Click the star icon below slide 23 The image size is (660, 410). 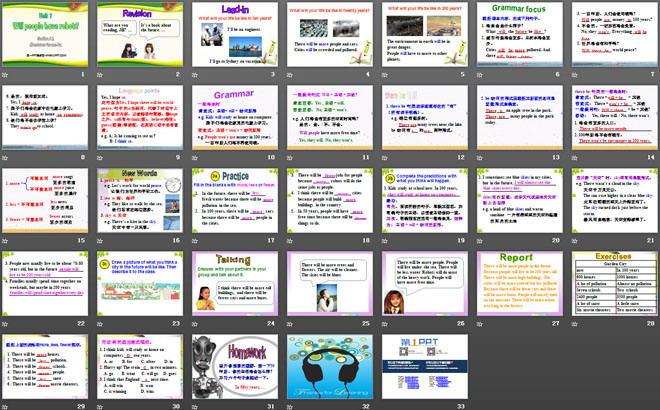click(x=100, y=324)
